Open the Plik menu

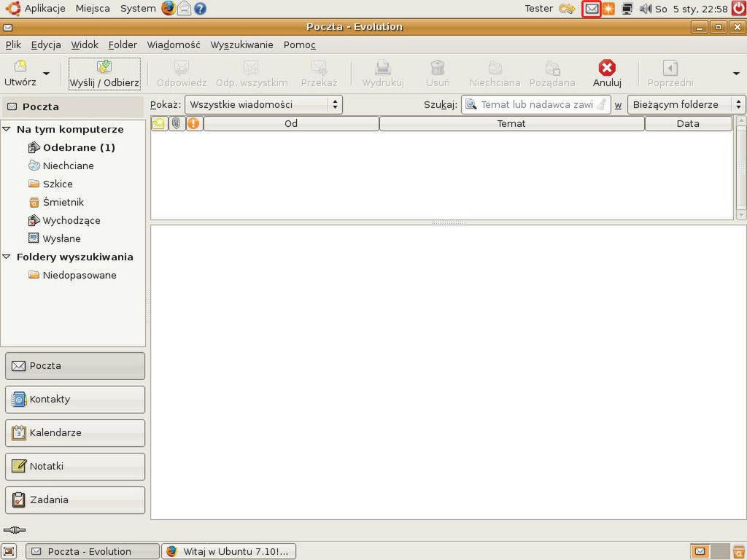(x=13, y=44)
